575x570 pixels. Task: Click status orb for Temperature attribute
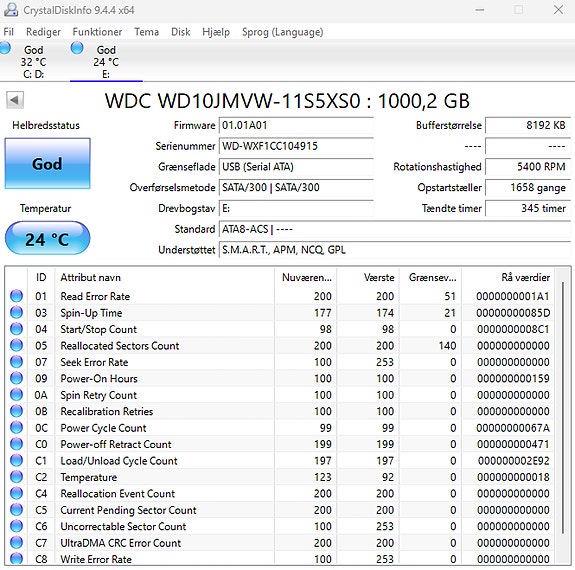[16, 476]
